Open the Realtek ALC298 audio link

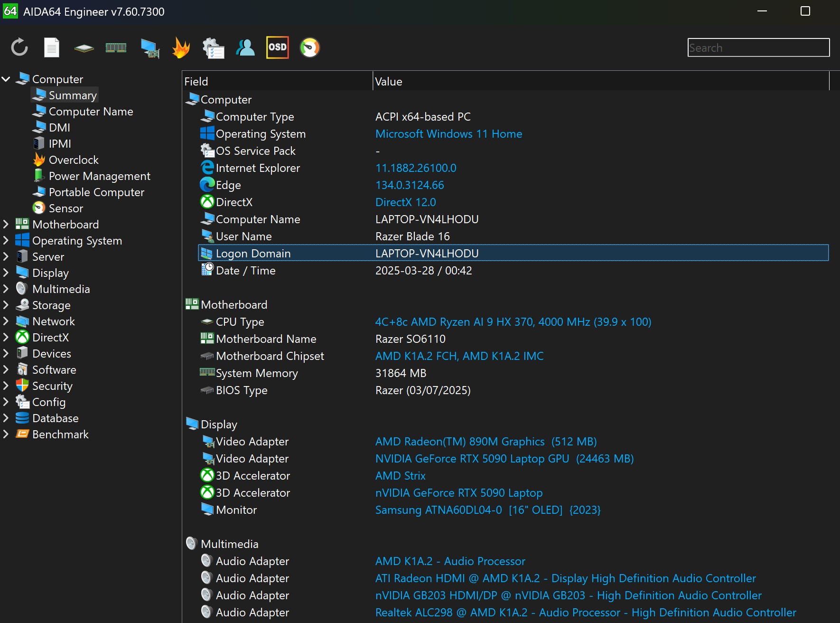pos(586,613)
